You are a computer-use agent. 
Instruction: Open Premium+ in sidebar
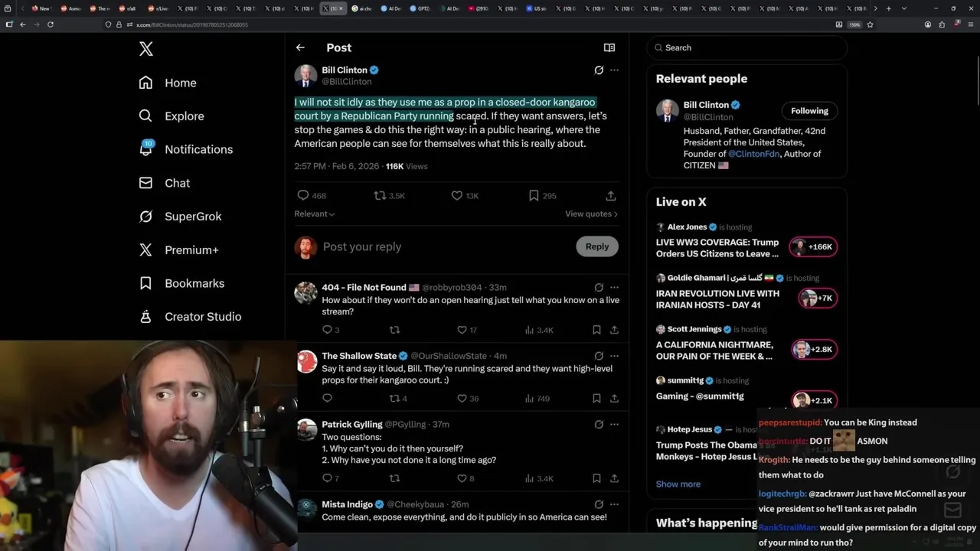(x=178, y=250)
